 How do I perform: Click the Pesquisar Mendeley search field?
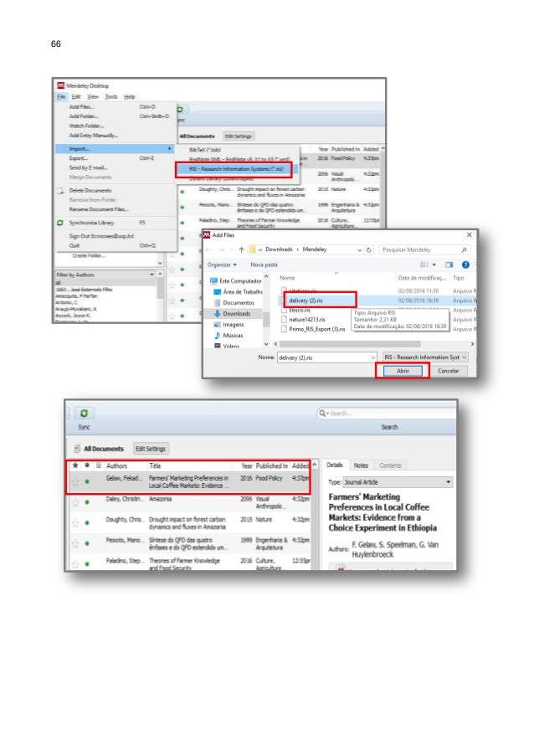424,249
